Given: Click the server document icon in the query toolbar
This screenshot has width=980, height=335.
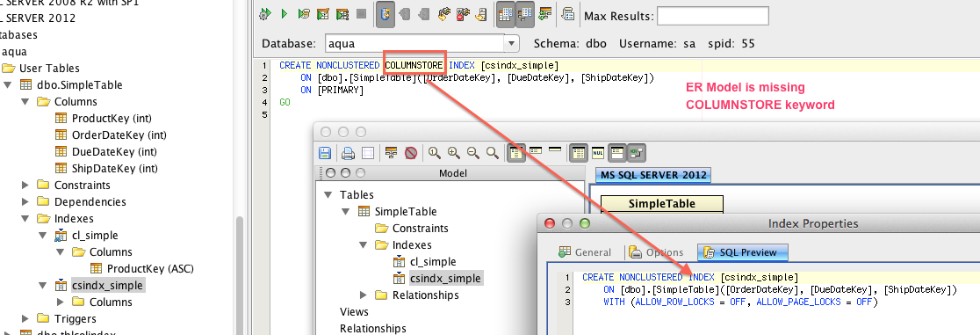Looking at the screenshot, I should click(481, 14).
